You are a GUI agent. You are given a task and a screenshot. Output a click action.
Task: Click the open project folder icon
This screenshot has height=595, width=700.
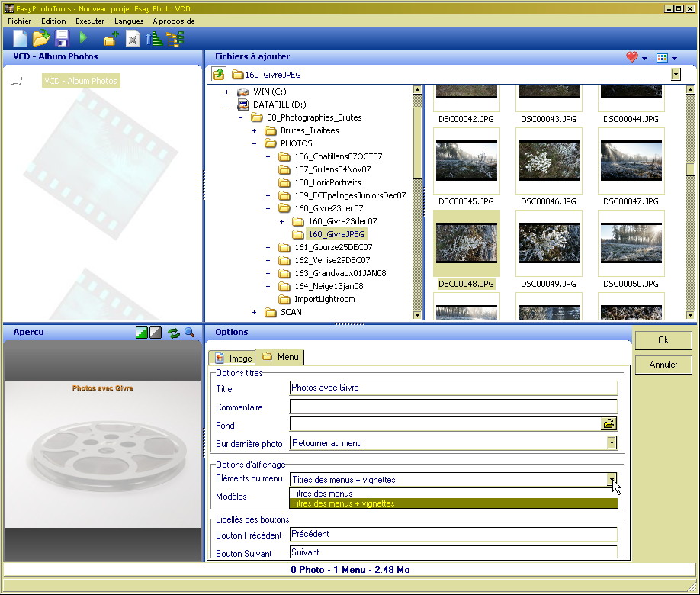pyautogui.click(x=41, y=38)
